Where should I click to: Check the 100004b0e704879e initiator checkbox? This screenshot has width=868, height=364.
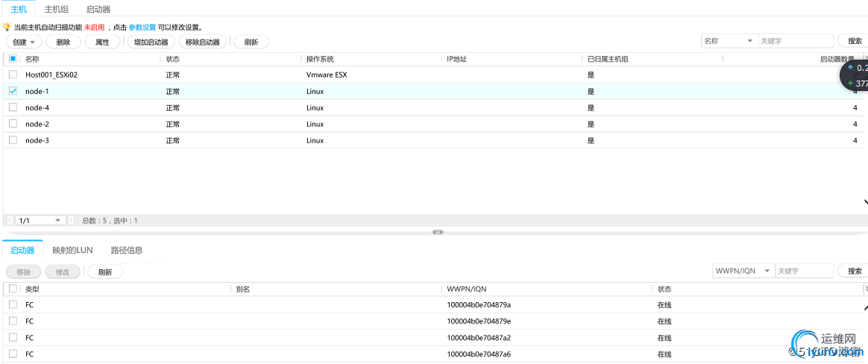[13, 321]
